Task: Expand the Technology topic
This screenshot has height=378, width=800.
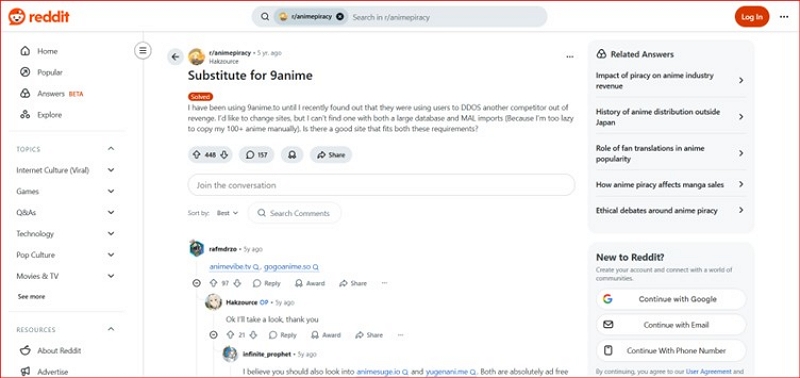Action: coord(65,234)
